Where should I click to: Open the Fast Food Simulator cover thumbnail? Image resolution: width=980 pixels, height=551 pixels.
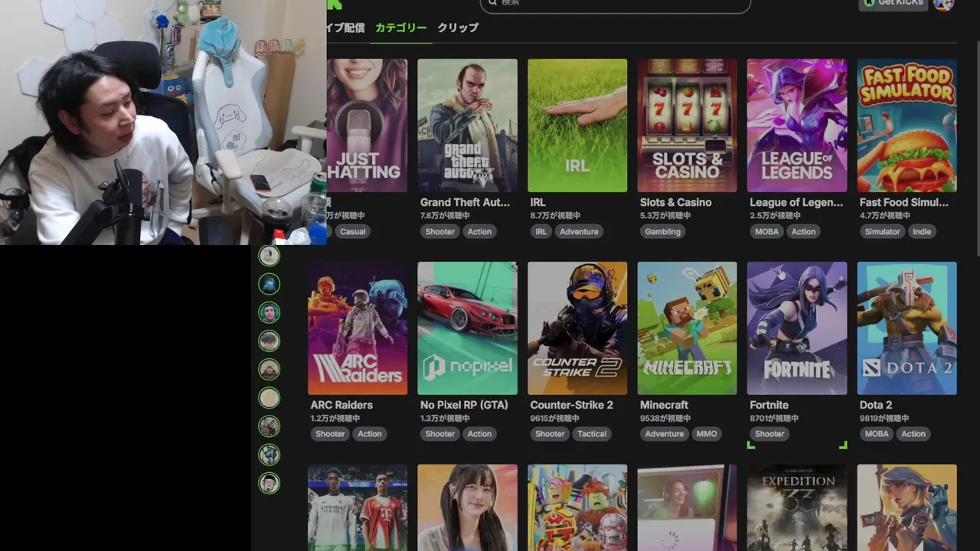click(x=907, y=126)
